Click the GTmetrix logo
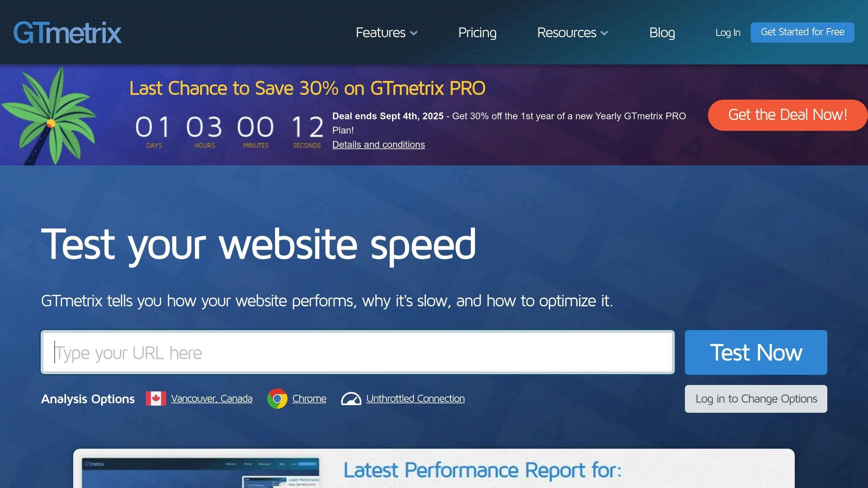Screen dimensions: 868x488 tap(67, 33)
